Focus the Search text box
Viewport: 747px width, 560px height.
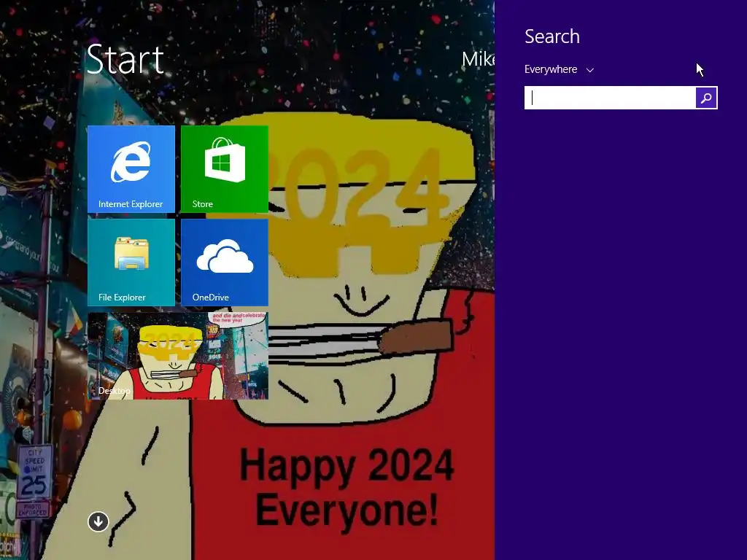610,98
